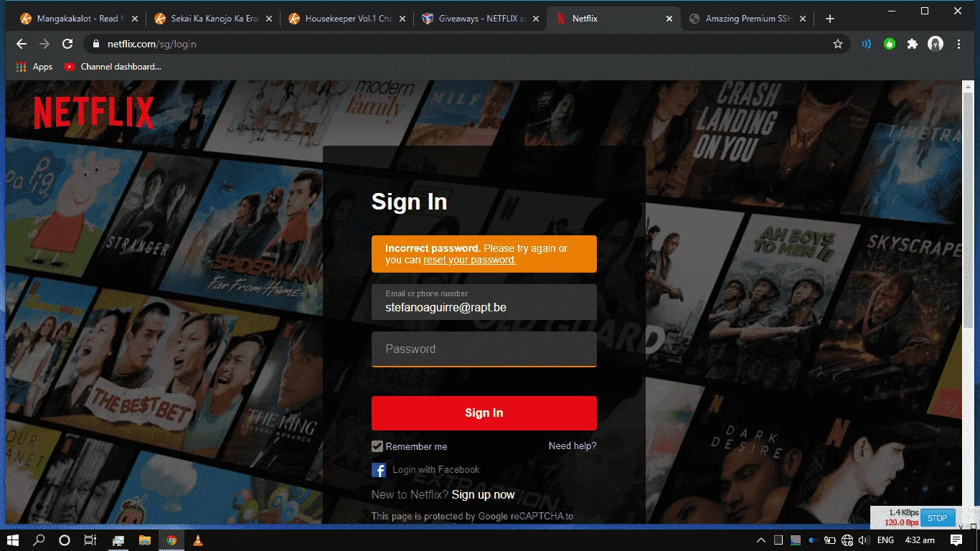Open the battery status icon
Screen dimensions: 980x551
[830, 540]
